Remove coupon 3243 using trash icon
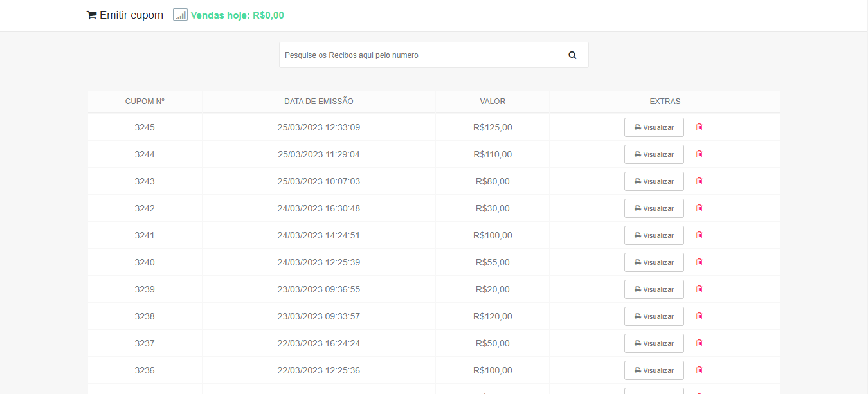The image size is (868, 394). point(699,181)
